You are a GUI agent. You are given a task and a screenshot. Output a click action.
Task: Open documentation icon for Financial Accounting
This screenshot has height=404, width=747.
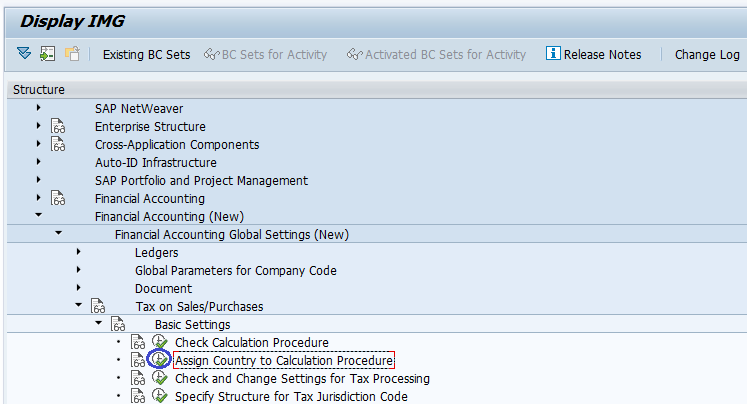click(58, 198)
